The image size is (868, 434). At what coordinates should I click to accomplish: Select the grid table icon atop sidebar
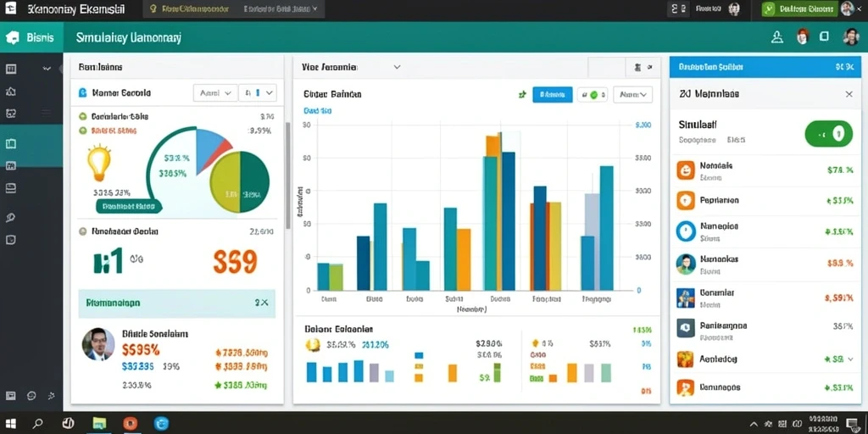[10, 70]
